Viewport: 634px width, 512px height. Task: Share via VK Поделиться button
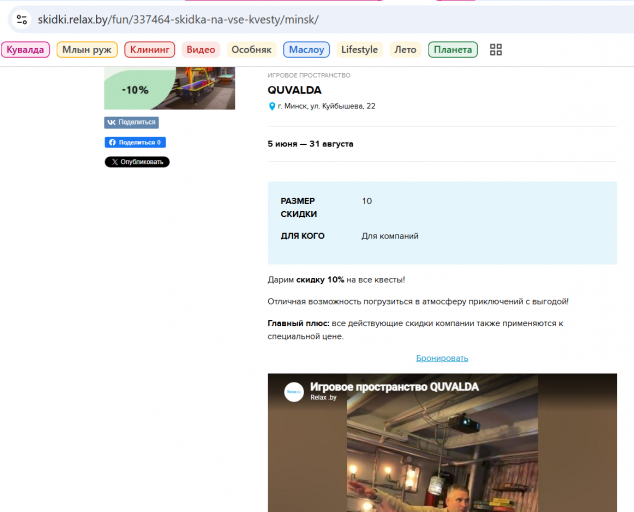tap(131, 123)
